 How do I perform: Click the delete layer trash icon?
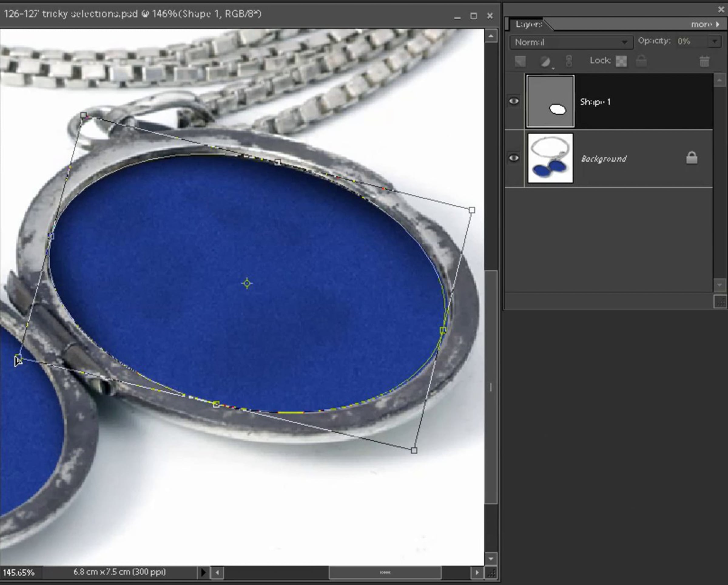[704, 62]
